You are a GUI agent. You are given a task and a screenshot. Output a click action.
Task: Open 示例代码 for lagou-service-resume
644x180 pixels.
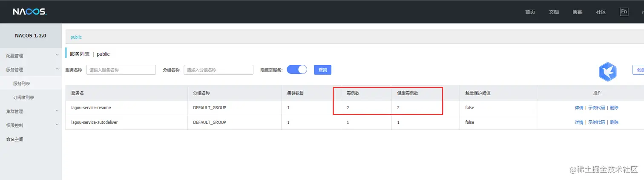pyautogui.click(x=596, y=108)
